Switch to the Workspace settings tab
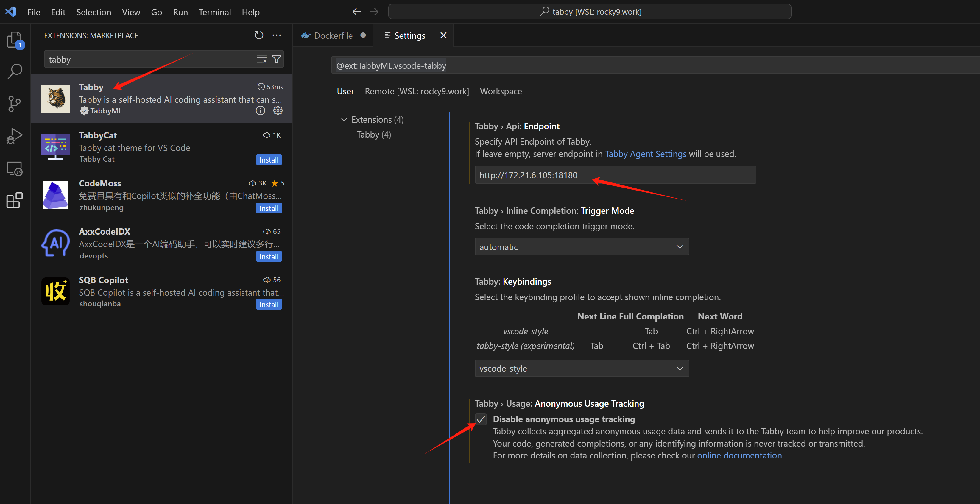 click(x=501, y=91)
